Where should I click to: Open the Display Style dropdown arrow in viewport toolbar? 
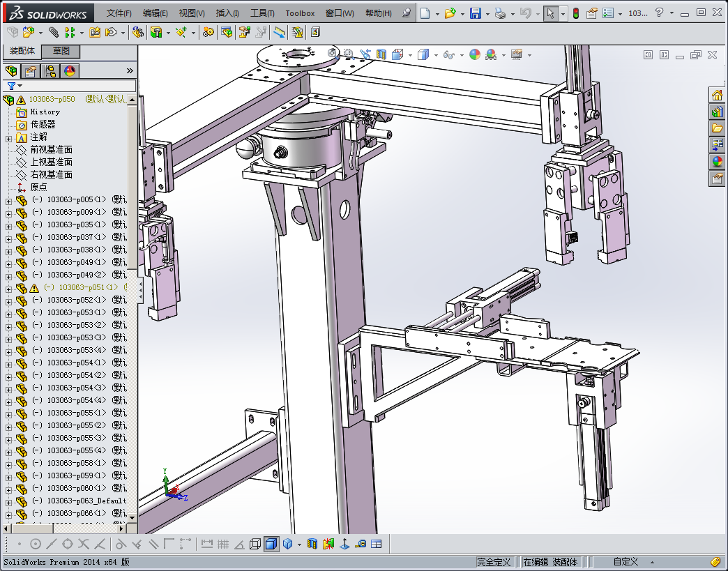436,55
